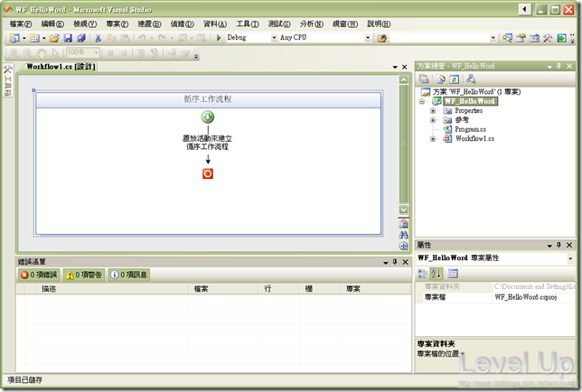582x392 pixels.
Task: Sort error list by 描述 column header
Action: pos(112,289)
